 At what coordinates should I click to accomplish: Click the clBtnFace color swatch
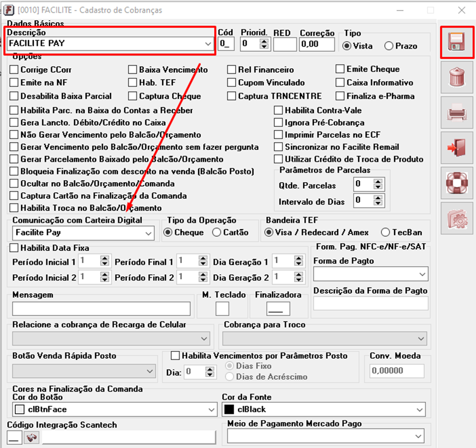[20, 409]
